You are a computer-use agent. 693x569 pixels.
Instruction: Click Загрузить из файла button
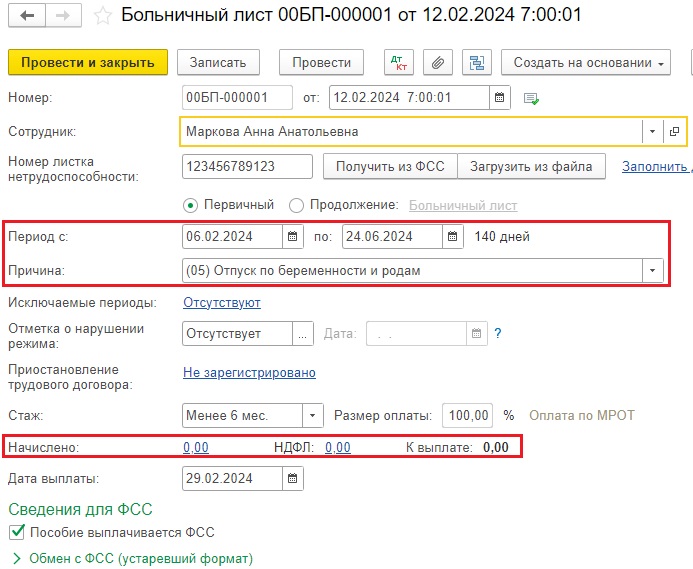[x=531, y=167]
